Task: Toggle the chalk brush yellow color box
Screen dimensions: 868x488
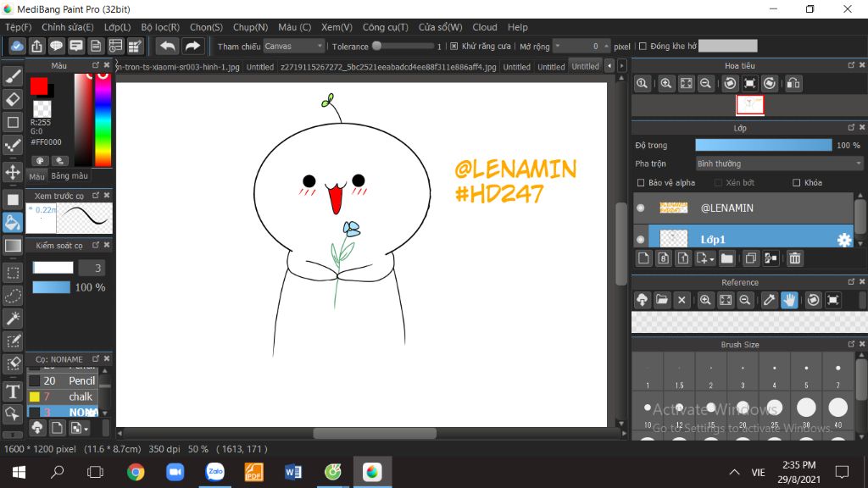Action: pyautogui.click(x=34, y=396)
